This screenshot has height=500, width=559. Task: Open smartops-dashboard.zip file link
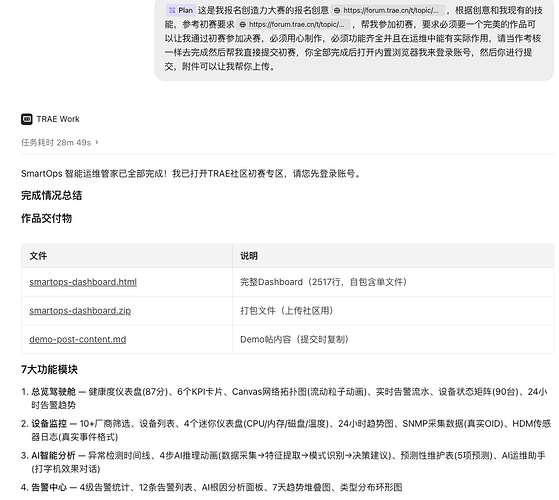point(80,311)
